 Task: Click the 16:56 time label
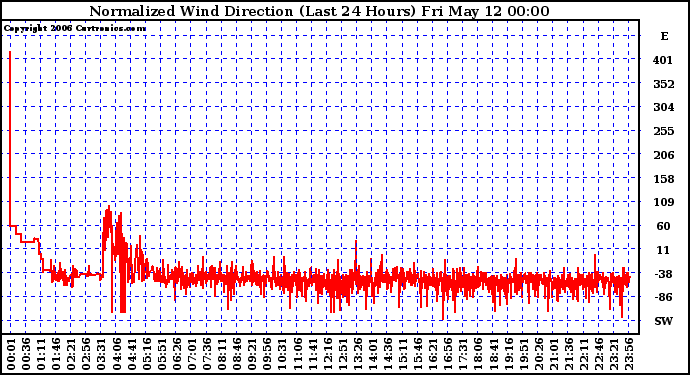[x=448, y=354]
